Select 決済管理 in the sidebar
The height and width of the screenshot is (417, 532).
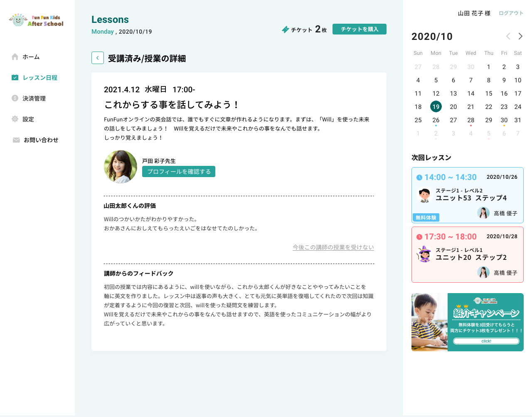34,99
